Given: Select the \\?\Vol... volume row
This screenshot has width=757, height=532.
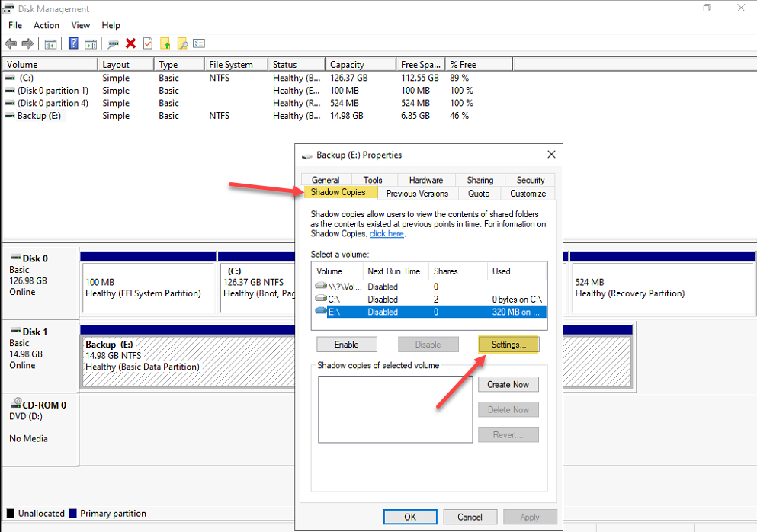Looking at the screenshot, I should (430, 287).
